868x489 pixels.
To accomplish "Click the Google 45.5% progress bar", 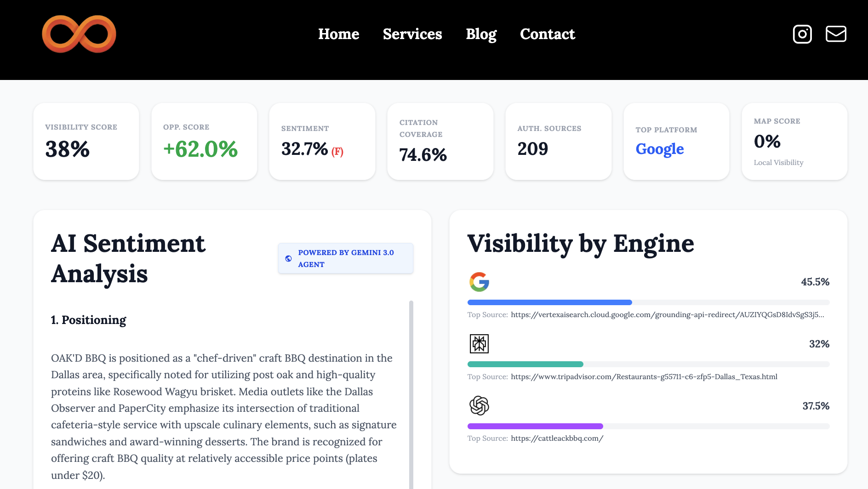I will tap(549, 302).
